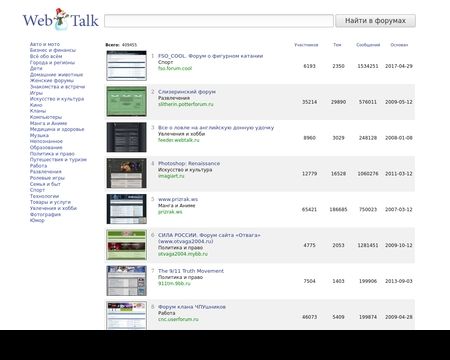This screenshot has height=360, width=450.
Task: Open the 'Домашние животные' category
Action: point(56,74)
